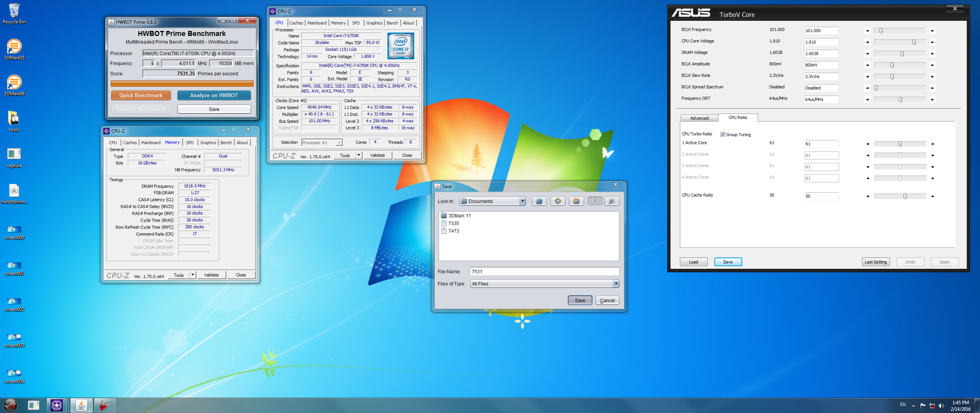Switch Save dialog to list view
980x413 pixels.
[595, 201]
